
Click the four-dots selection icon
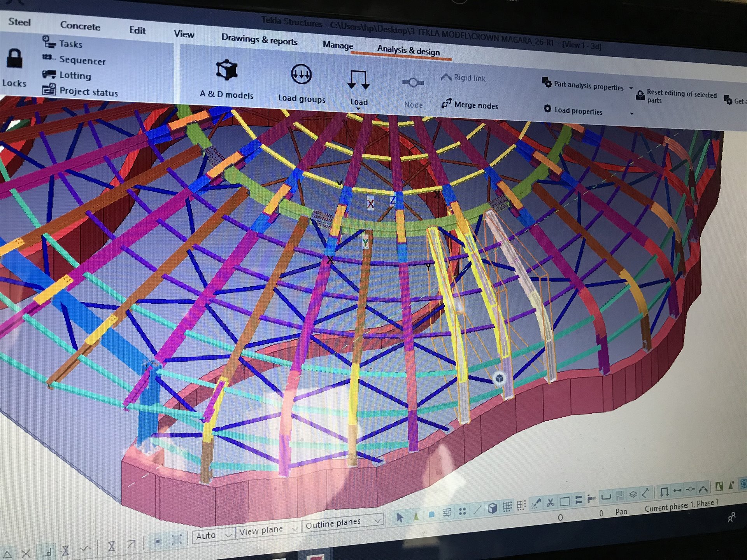pos(462,511)
